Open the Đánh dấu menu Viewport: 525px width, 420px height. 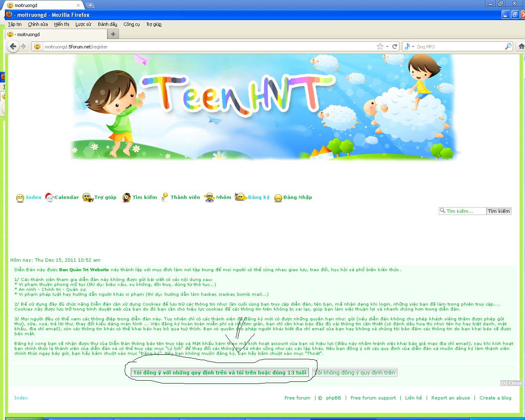point(107,24)
